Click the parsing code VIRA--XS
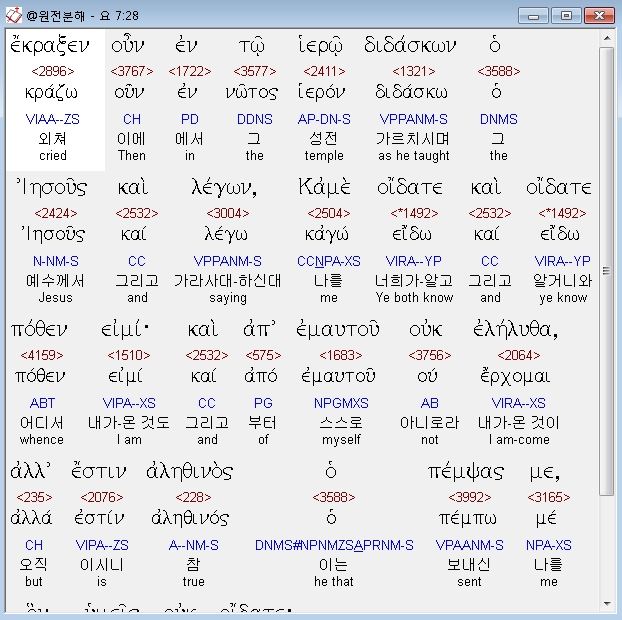 [518, 403]
